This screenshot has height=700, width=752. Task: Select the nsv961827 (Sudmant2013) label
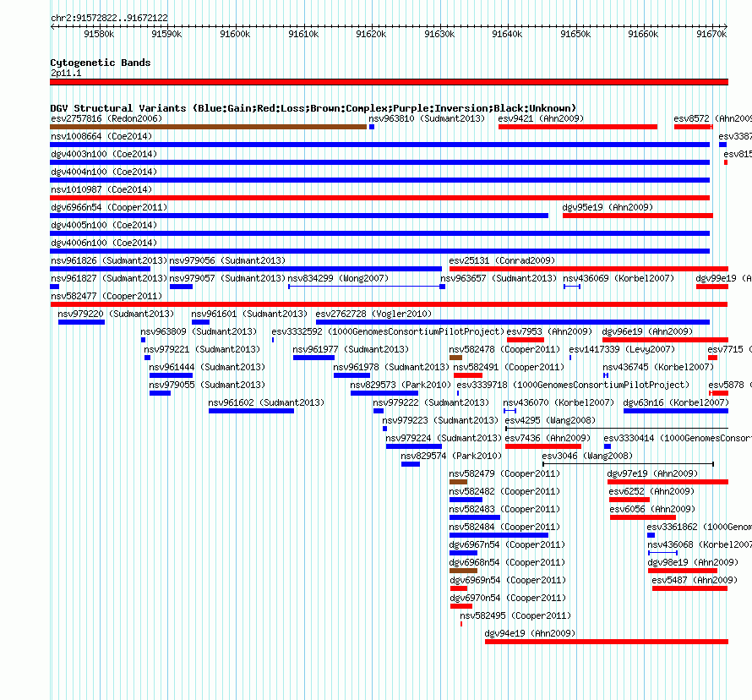coord(109,278)
